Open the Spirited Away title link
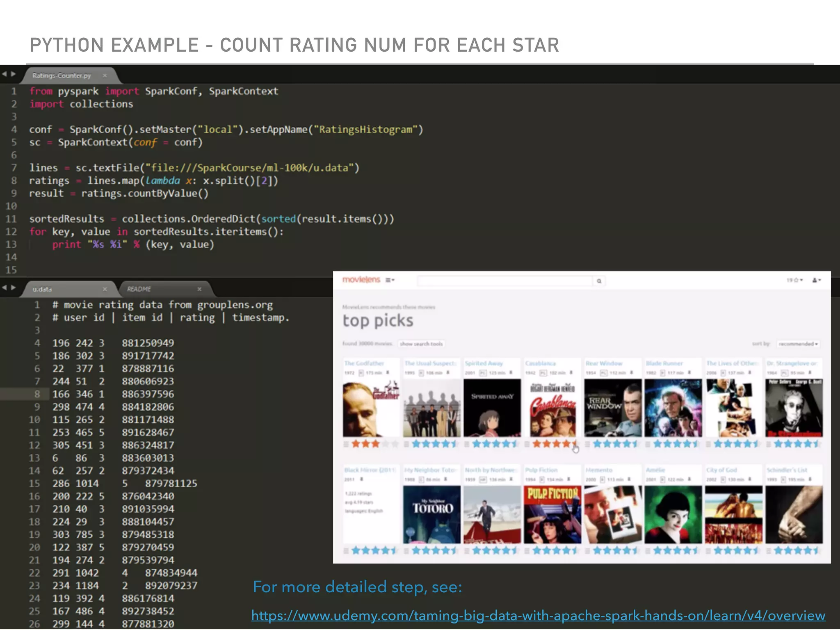Image resolution: width=840 pixels, height=630 pixels. 484,363
